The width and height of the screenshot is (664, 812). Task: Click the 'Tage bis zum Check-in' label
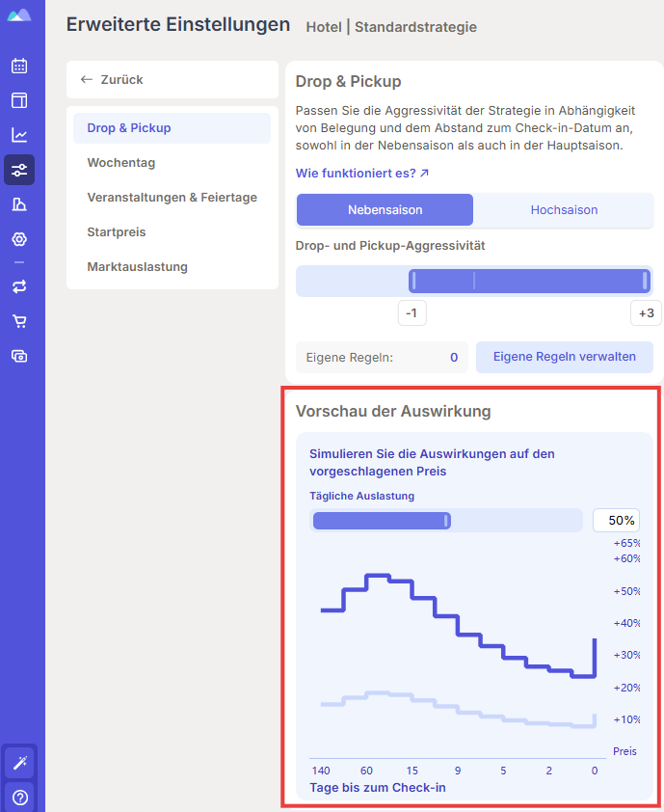378,788
